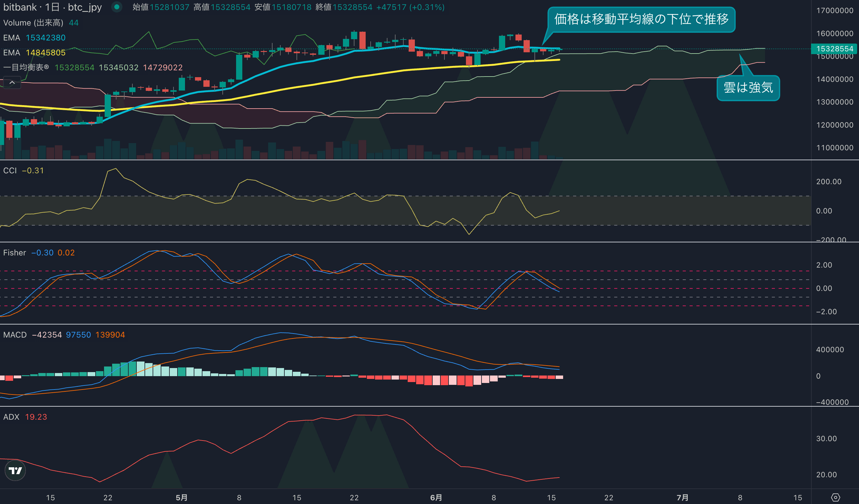Click the Fisher indicator label
The width and height of the screenshot is (859, 504).
click(x=14, y=253)
